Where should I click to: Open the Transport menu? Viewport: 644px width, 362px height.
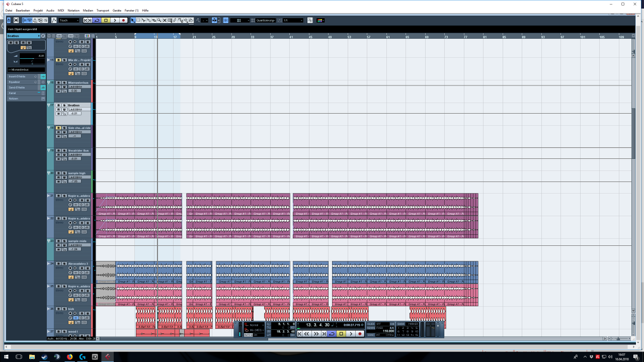pyautogui.click(x=103, y=10)
